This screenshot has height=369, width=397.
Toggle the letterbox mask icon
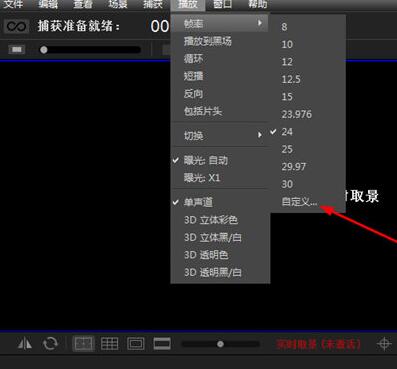(x=162, y=344)
